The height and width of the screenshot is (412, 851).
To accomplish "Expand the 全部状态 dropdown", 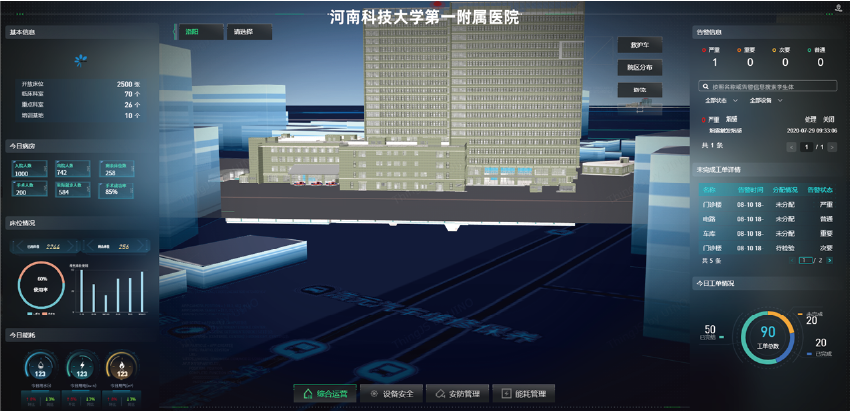I will pyautogui.click(x=720, y=101).
